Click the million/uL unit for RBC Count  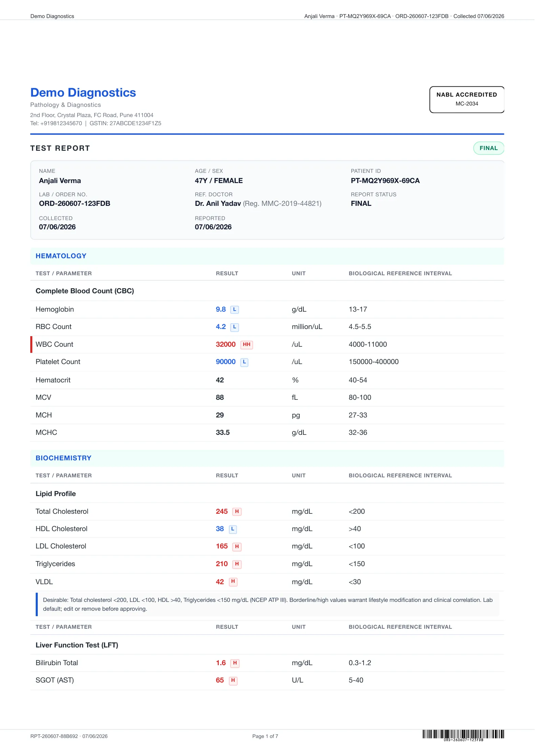(307, 327)
